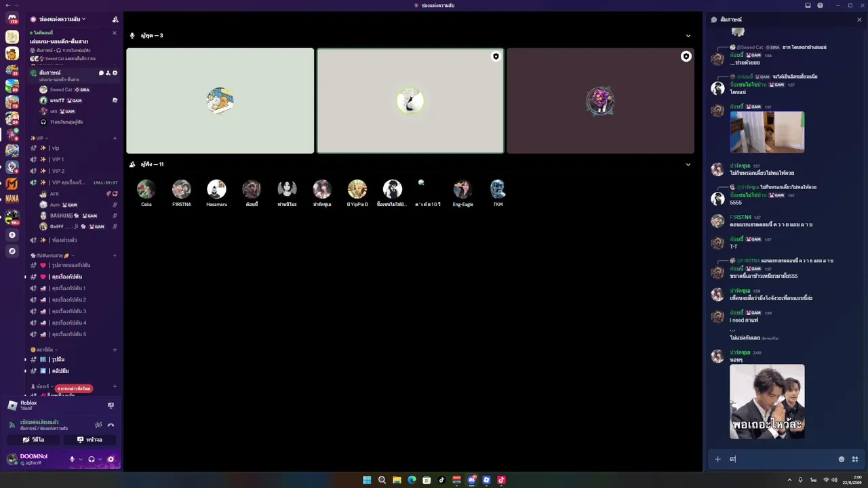Open listener Eng-Eagle's avatar
The width and height of the screenshot is (868, 488).
[463, 189]
